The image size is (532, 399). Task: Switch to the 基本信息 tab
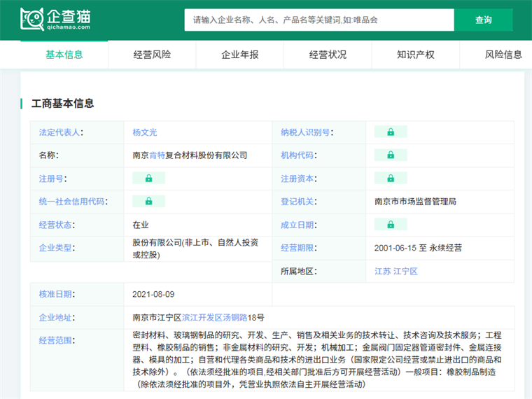coord(64,55)
